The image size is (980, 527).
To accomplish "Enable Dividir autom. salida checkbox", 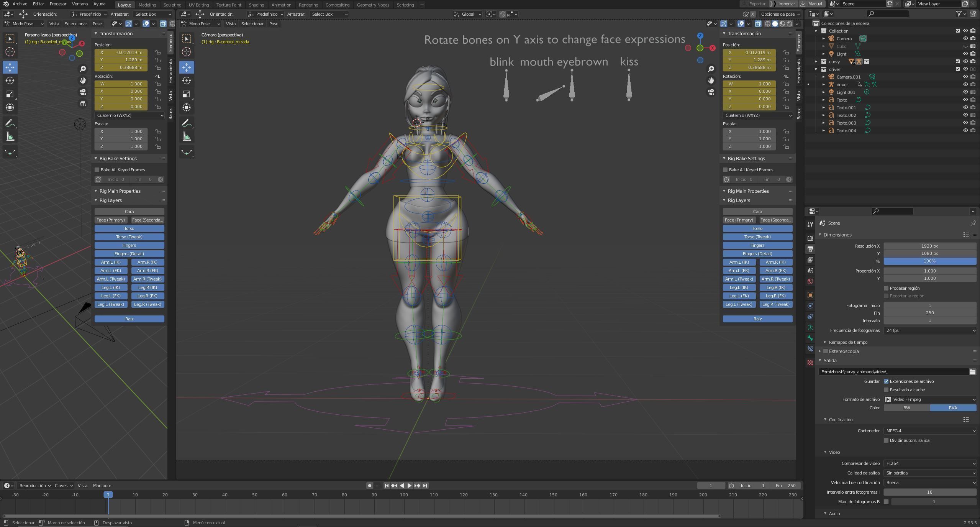I will [x=886, y=440].
